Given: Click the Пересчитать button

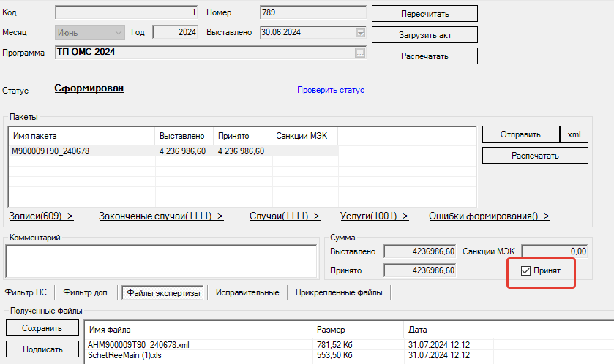Looking at the screenshot, I should click(x=424, y=14).
